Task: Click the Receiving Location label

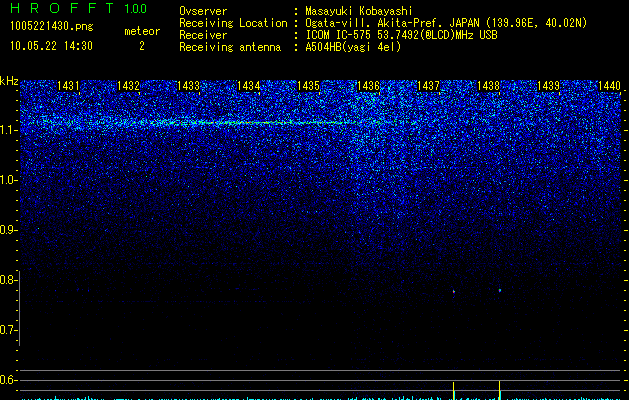Action: click(x=233, y=23)
